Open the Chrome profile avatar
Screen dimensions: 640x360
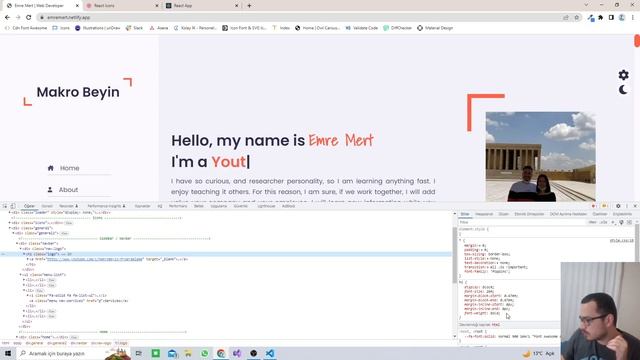click(622, 18)
